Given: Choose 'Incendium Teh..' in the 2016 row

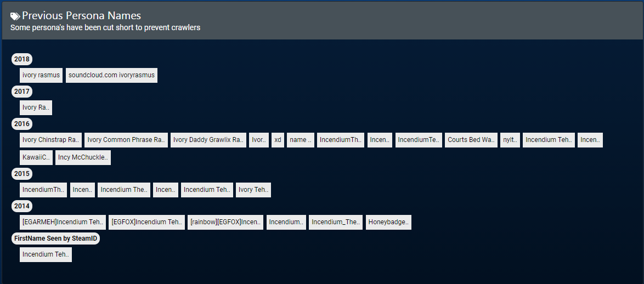Looking at the screenshot, I should pyautogui.click(x=549, y=140).
